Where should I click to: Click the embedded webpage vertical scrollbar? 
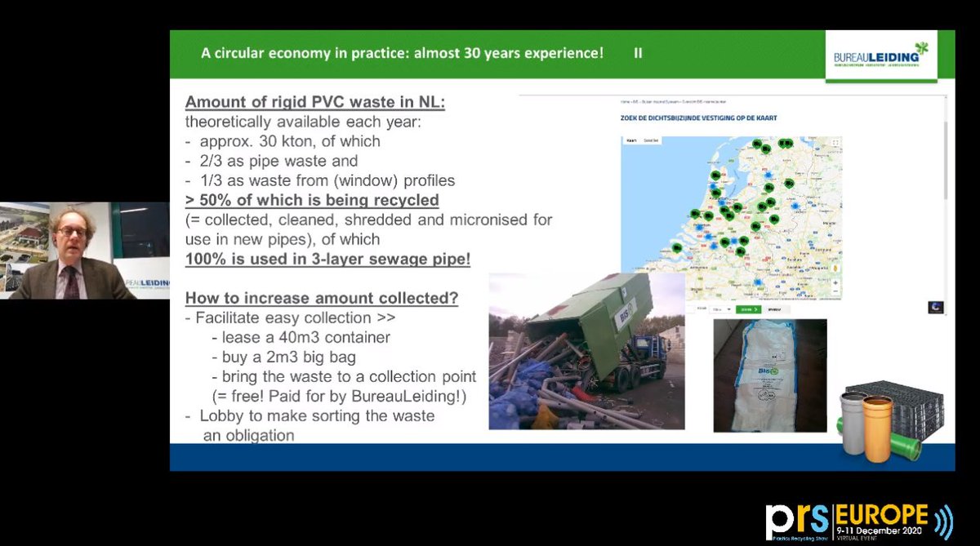pos(946,159)
